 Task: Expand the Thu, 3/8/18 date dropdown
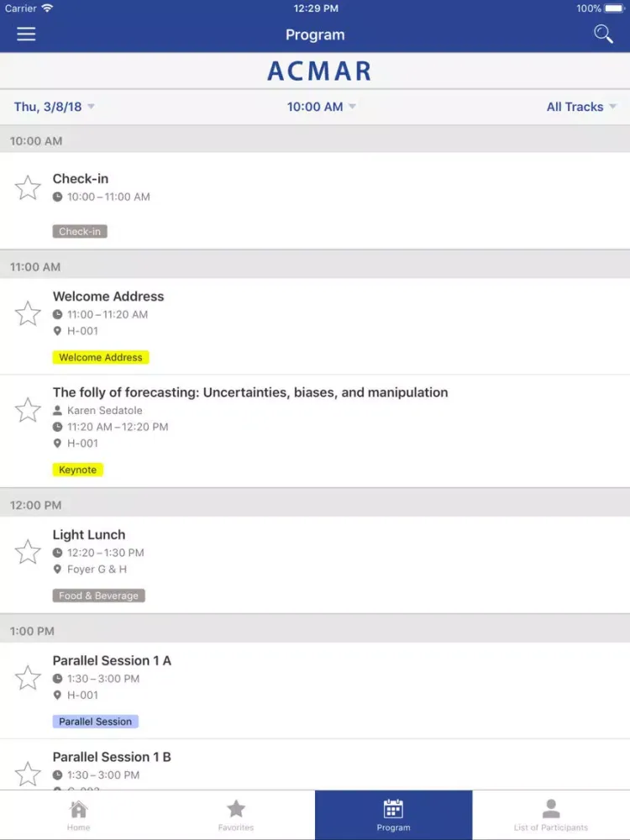pos(54,107)
